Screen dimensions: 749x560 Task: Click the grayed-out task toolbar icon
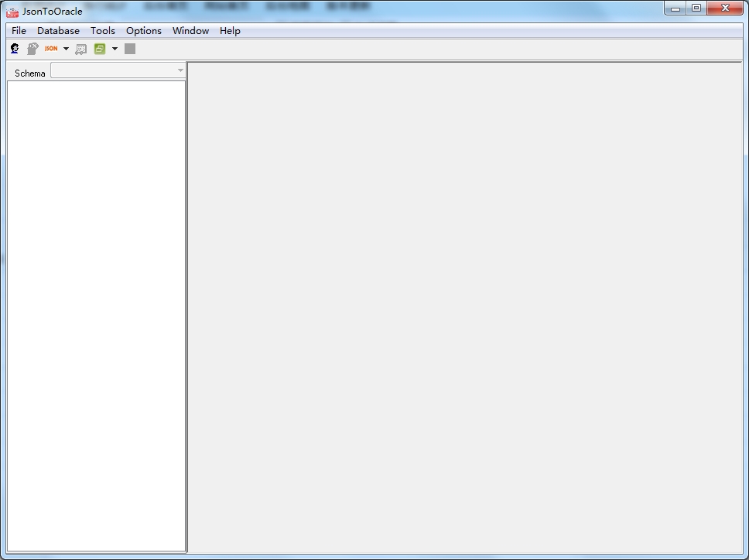tap(80, 49)
